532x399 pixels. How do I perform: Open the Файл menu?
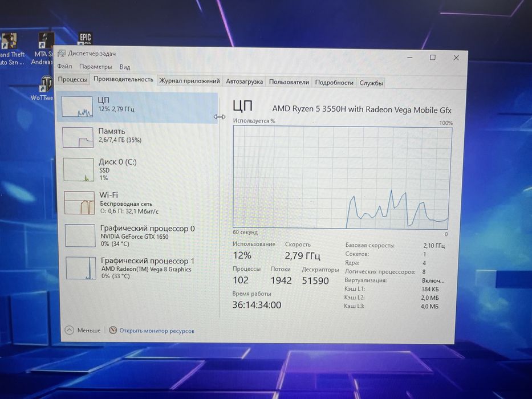pyautogui.click(x=64, y=66)
